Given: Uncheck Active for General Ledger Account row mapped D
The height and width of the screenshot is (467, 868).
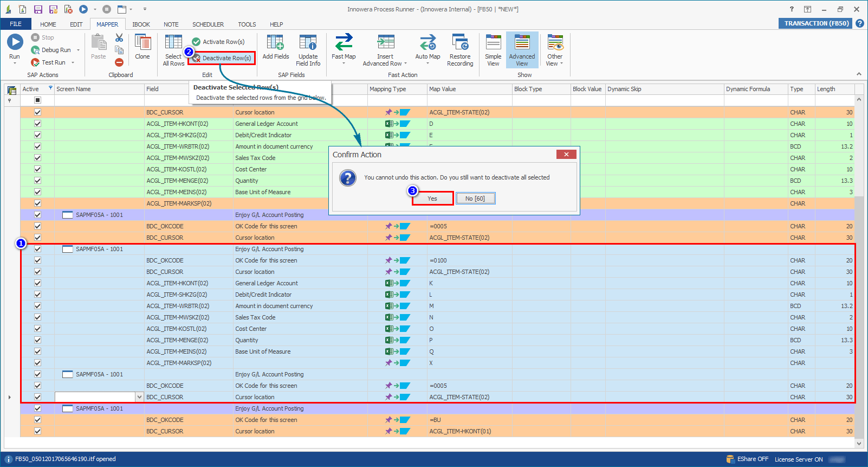Looking at the screenshot, I should coord(37,124).
